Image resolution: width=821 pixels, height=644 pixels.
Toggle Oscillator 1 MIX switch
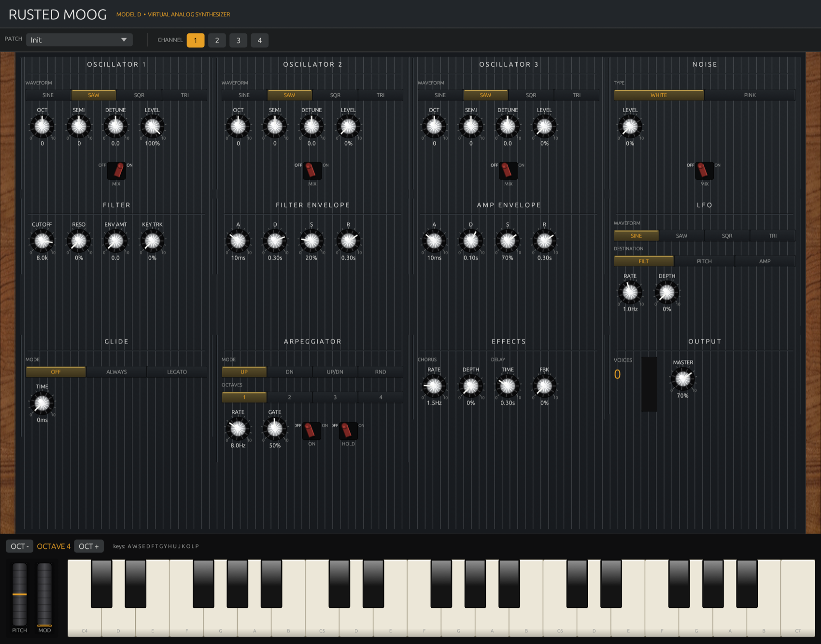coord(116,171)
